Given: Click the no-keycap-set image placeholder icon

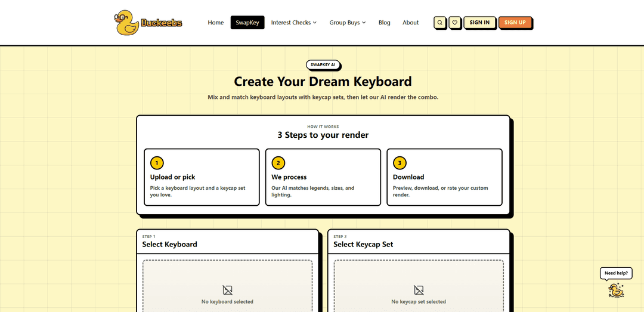Looking at the screenshot, I should pyautogui.click(x=419, y=290).
